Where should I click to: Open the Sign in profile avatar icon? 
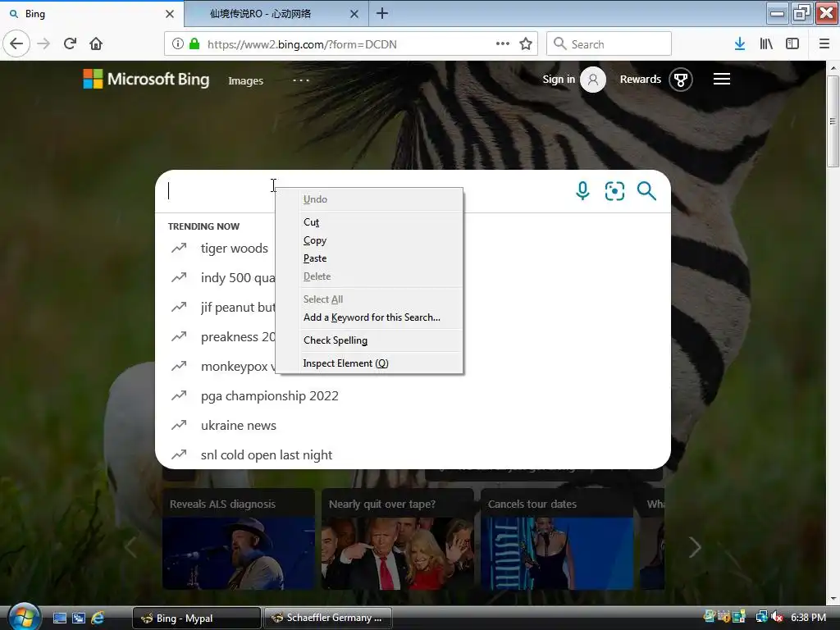click(593, 80)
